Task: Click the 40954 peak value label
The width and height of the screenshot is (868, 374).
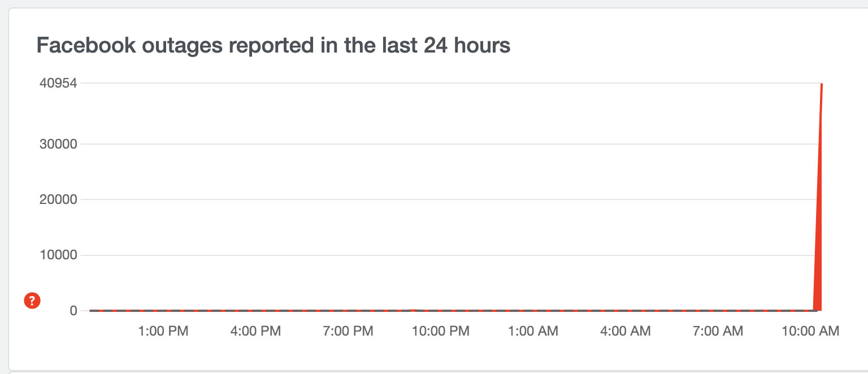Action: [x=58, y=83]
